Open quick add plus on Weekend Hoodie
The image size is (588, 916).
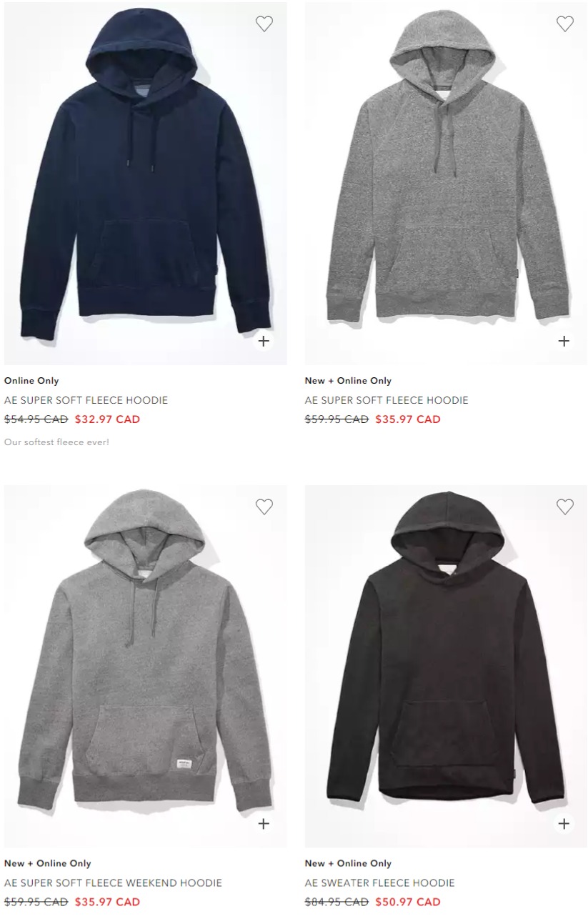click(264, 824)
